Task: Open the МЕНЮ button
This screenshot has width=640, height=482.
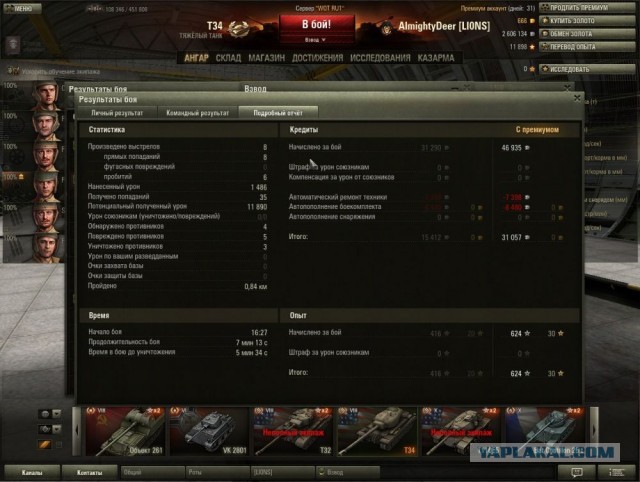Action: (x=22, y=9)
